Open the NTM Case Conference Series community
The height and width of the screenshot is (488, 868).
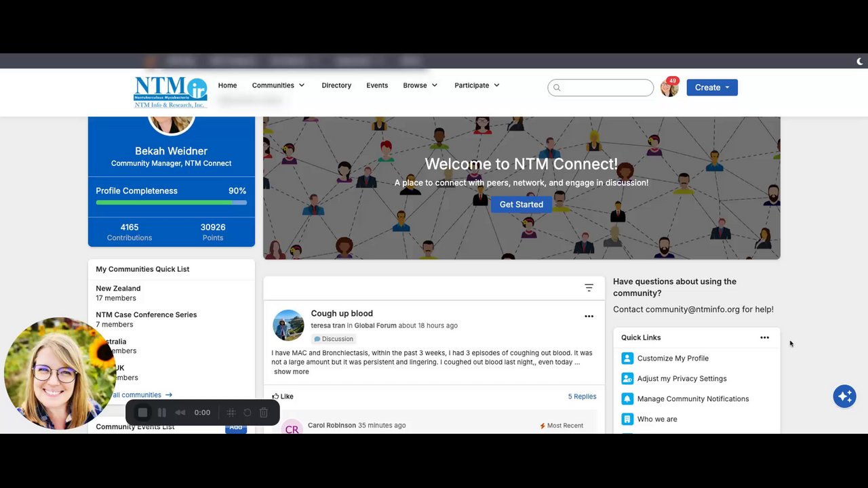click(146, 315)
